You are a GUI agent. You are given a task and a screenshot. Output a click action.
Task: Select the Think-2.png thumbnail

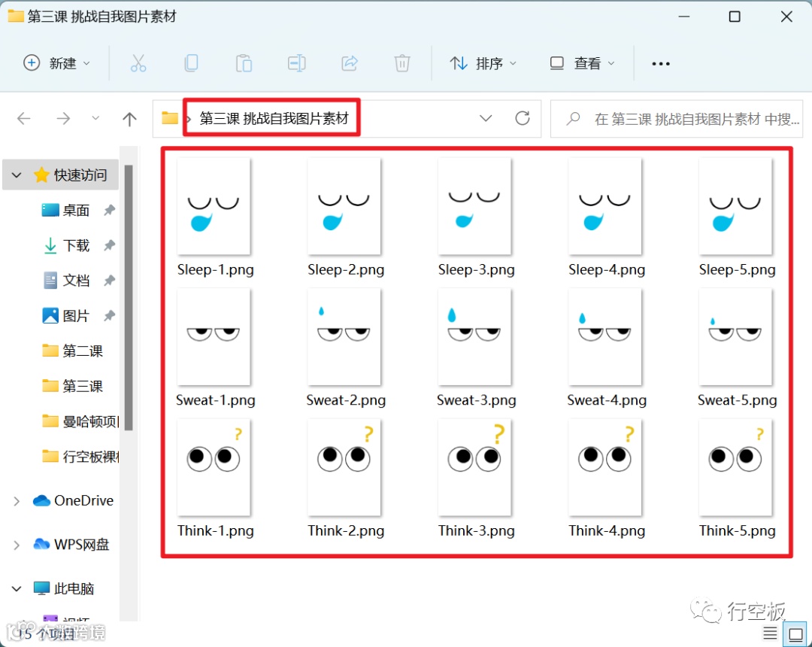(344, 467)
